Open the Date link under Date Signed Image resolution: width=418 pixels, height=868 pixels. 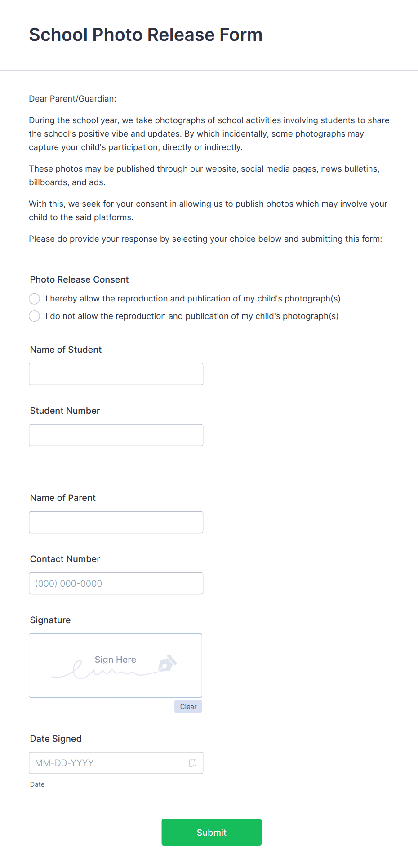point(37,784)
